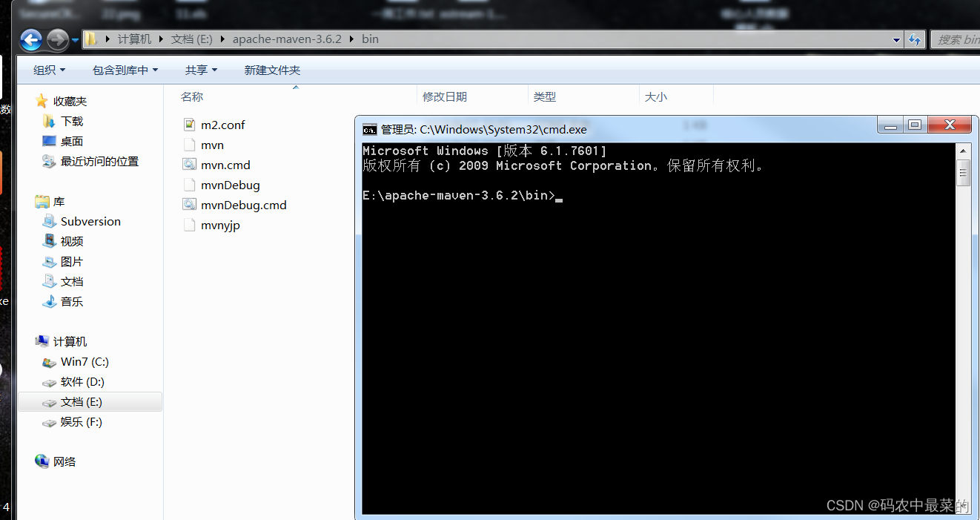
Task: Open recent locations dropdown beside forward button
Action: (x=75, y=40)
